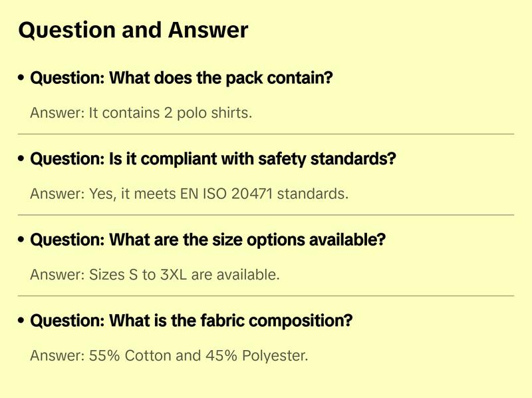Open the size options available question
Viewport: 532px width, 398px height.
tap(207, 240)
